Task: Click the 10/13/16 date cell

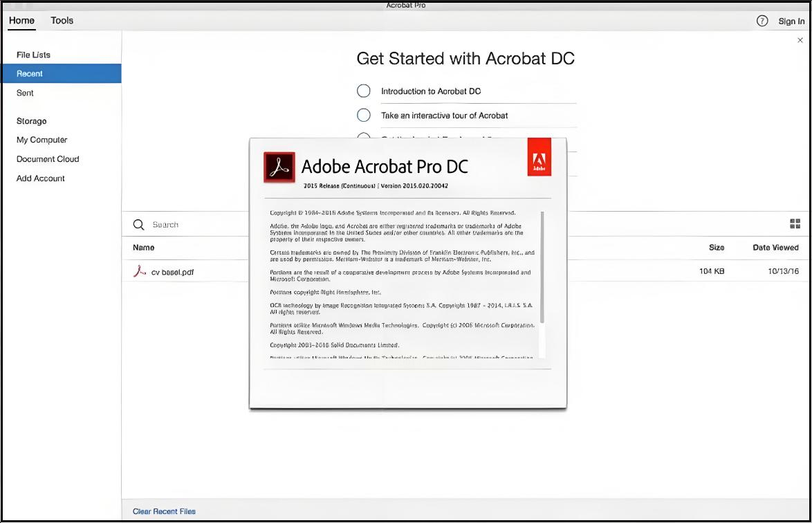Action: click(x=783, y=271)
